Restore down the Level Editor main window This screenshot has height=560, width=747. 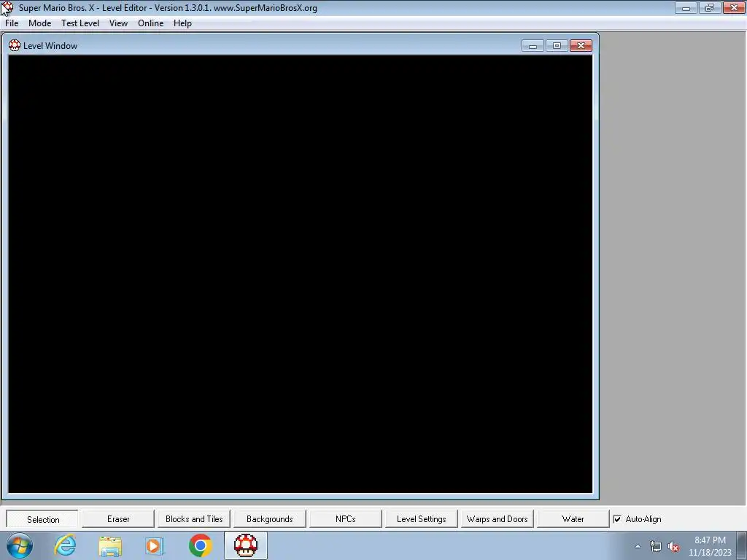tap(710, 7)
